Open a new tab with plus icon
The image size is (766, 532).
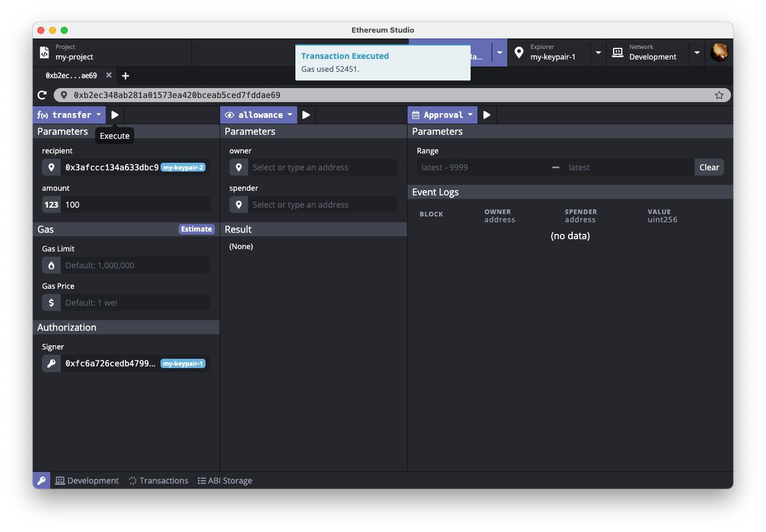click(125, 76)
